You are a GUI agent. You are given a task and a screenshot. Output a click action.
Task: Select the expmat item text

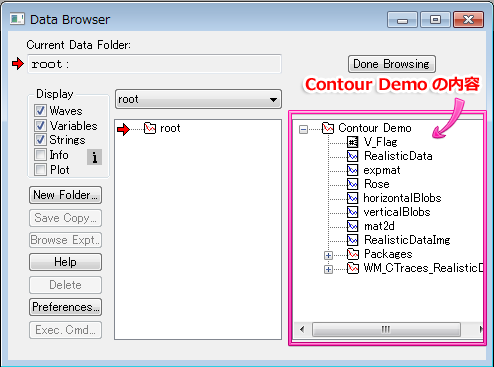coord(382,170)
